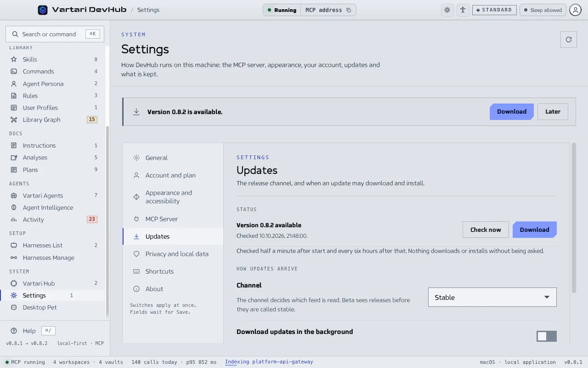Click the STANDARD plan button
This screenshot has height=368, width=588.
[494, 10]
